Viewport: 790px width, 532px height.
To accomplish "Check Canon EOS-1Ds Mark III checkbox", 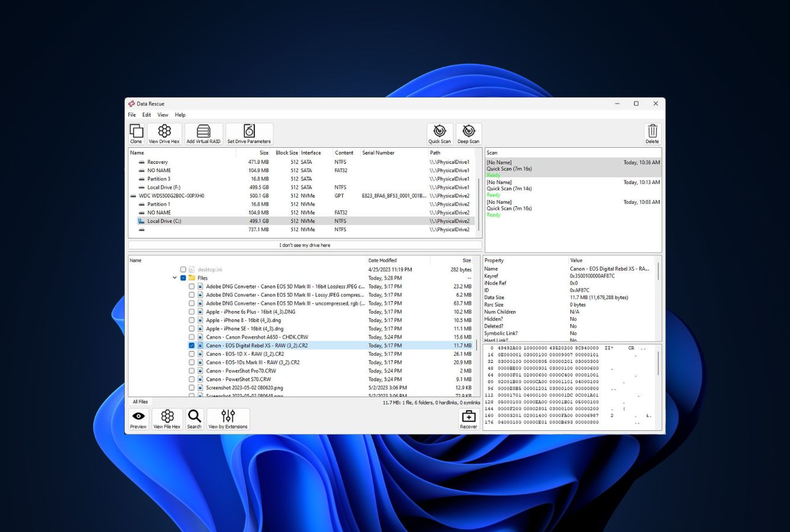I will click(192, 362).
